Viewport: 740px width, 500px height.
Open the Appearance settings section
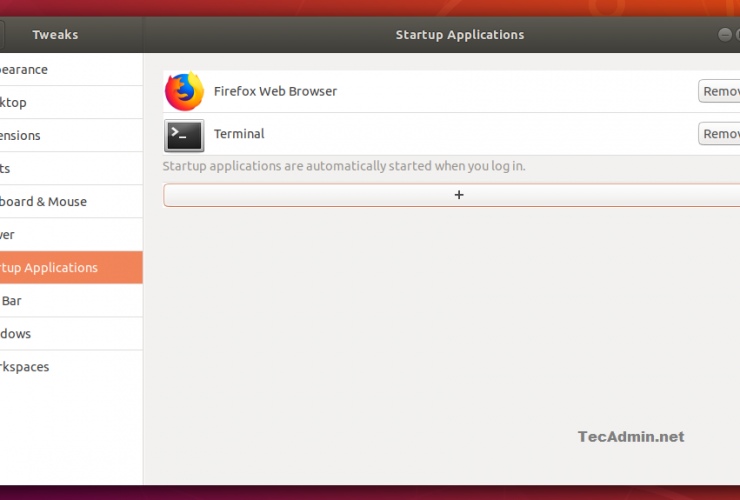click(x=30, y=70)
